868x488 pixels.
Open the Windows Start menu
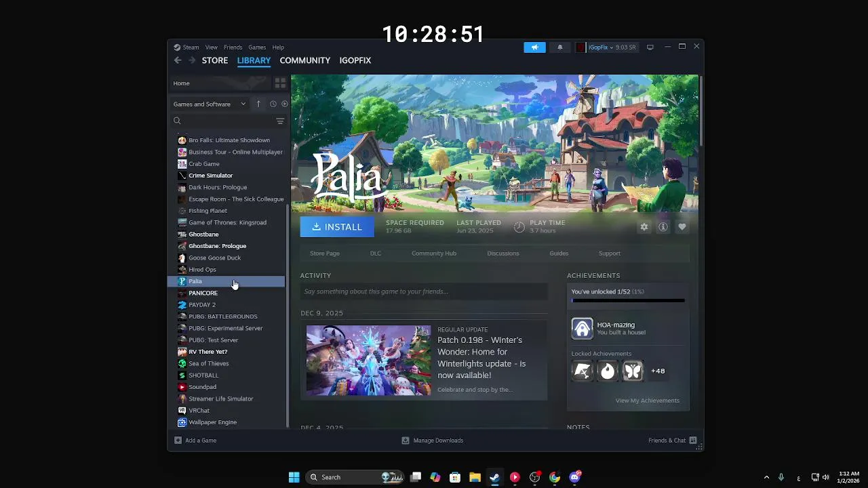point(294,477)
